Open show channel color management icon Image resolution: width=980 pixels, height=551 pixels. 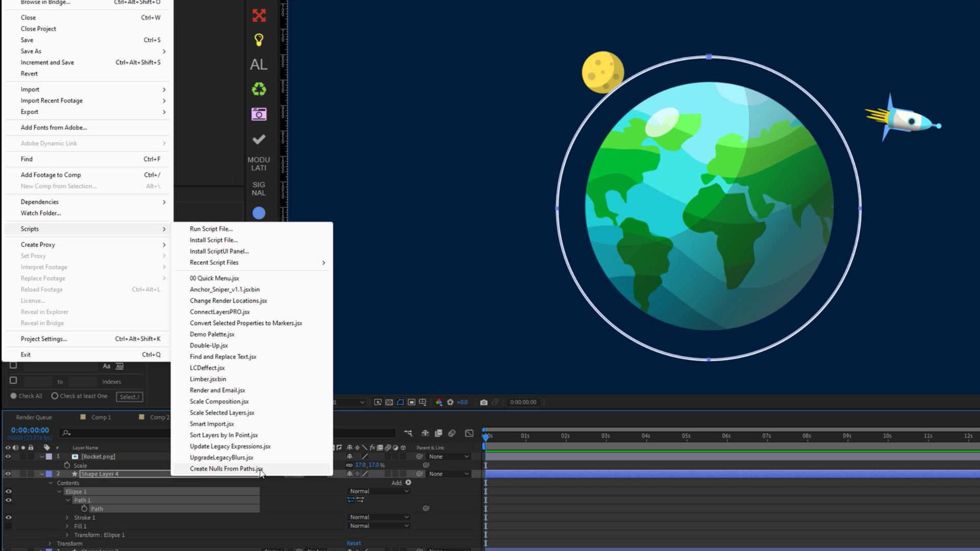438,402
